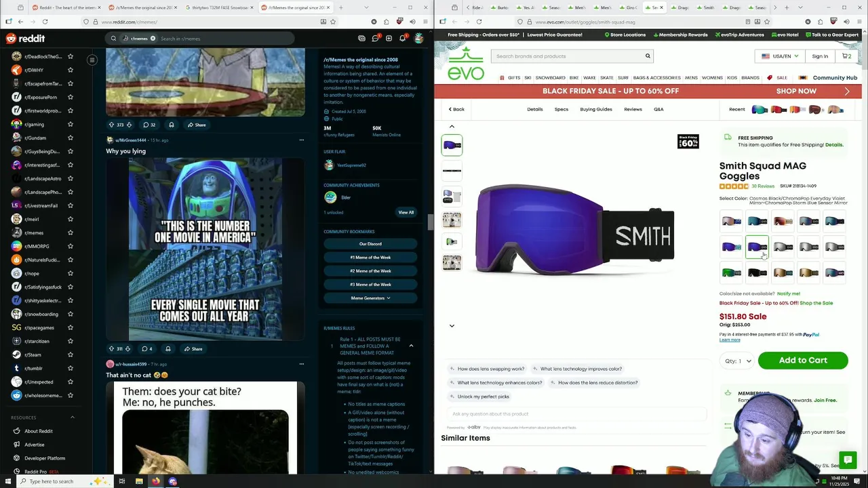The image size is (868, 488).
Task: Jump to the Reviews section tab
Action: (x=633, y=109)
